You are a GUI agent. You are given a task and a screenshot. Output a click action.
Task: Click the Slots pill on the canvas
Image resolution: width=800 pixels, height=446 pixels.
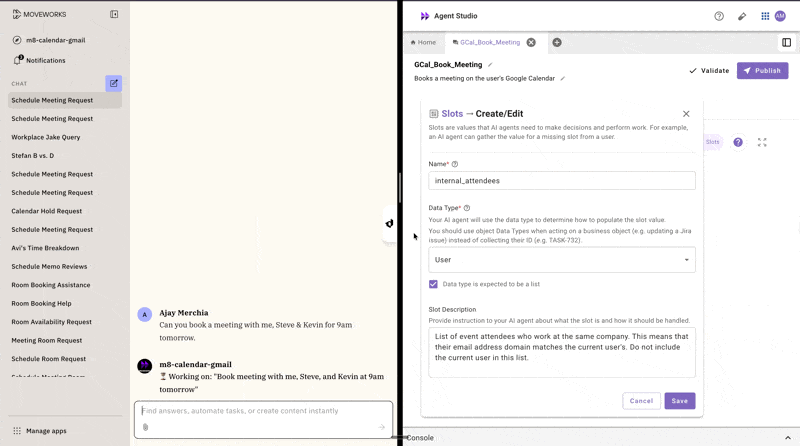713,142
